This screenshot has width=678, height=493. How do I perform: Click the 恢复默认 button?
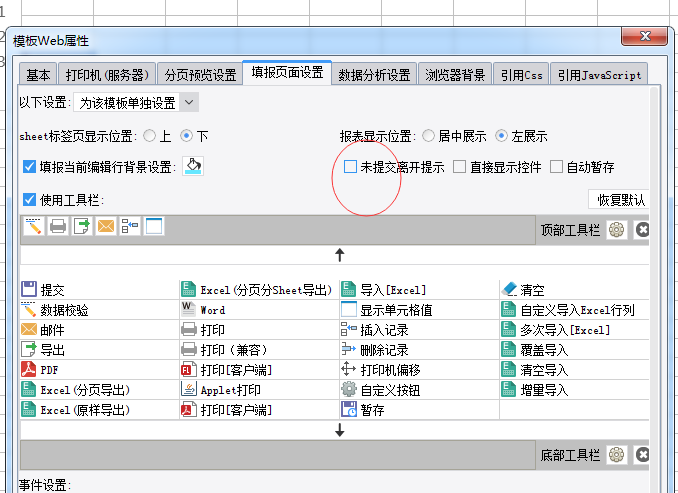[x=619, y=199]
